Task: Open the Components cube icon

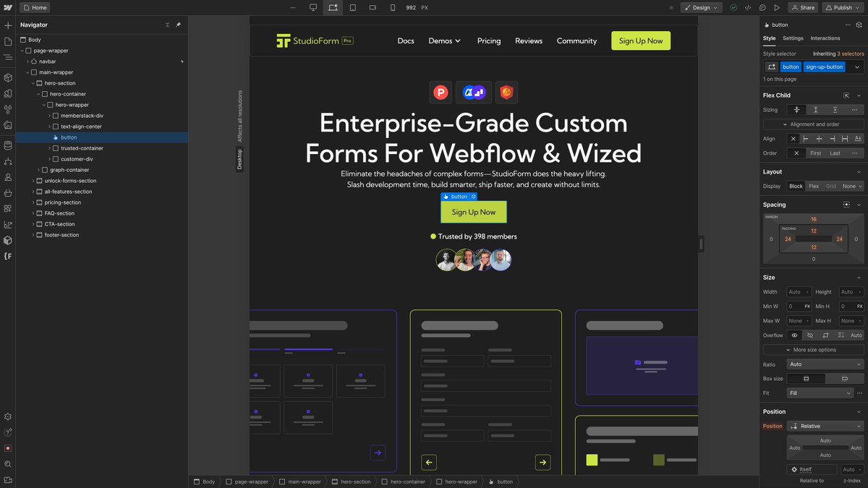Action: (8, 77)
